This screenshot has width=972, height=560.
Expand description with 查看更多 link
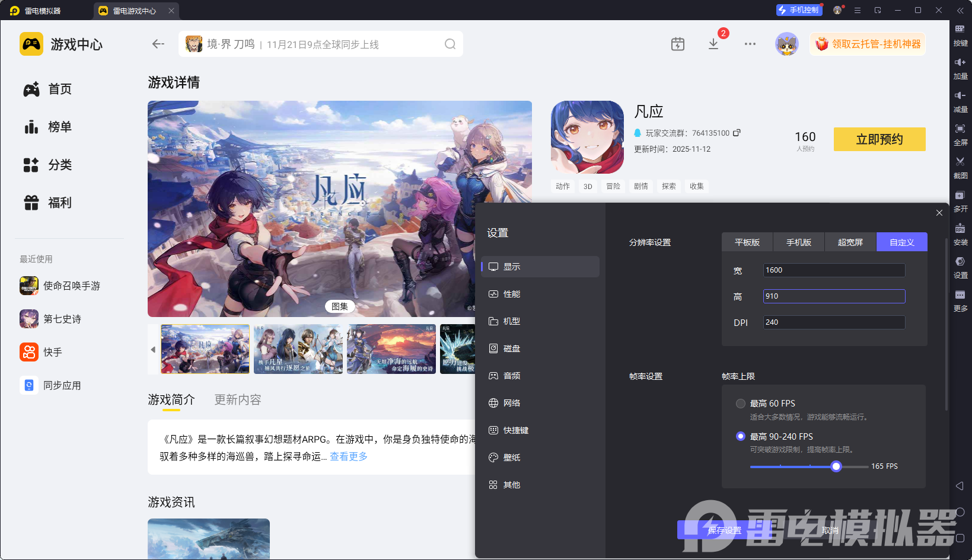349,456
